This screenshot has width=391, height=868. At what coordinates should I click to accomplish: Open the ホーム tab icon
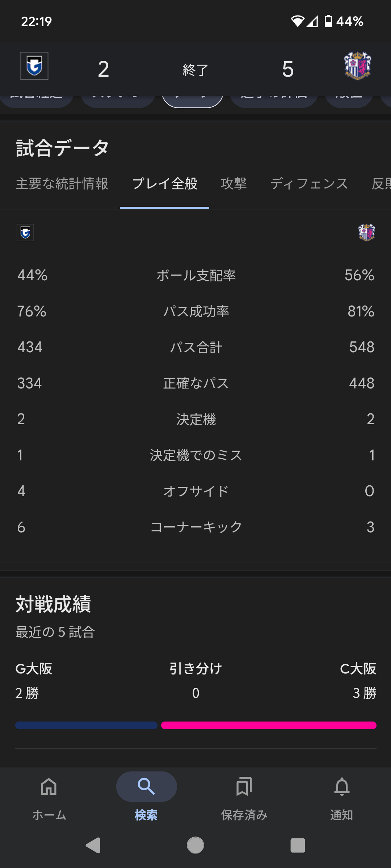point(49,787)
